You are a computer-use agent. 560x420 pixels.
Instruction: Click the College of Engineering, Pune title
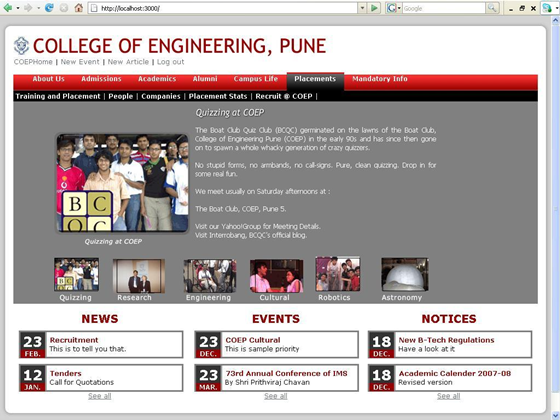[x=179, y=46]
